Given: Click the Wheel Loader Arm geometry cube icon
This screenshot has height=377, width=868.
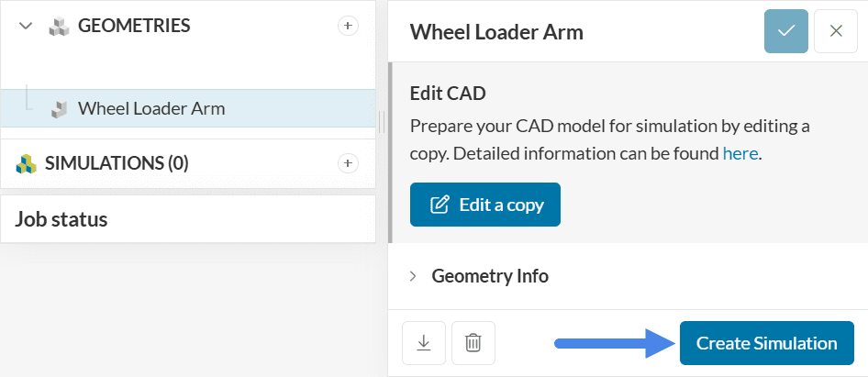Looking at the screenshot, I should click(x=59, y=109).
